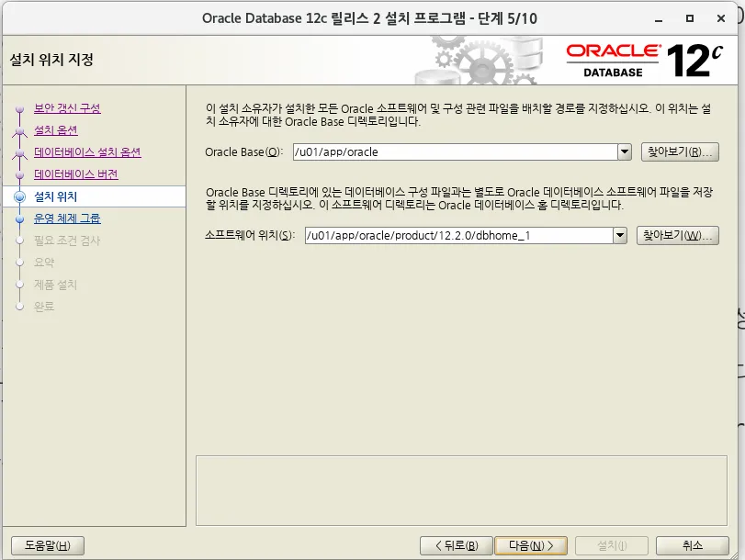Close the Oracle installer window
The image size is (745, 560).
click(x=721, y=18)
